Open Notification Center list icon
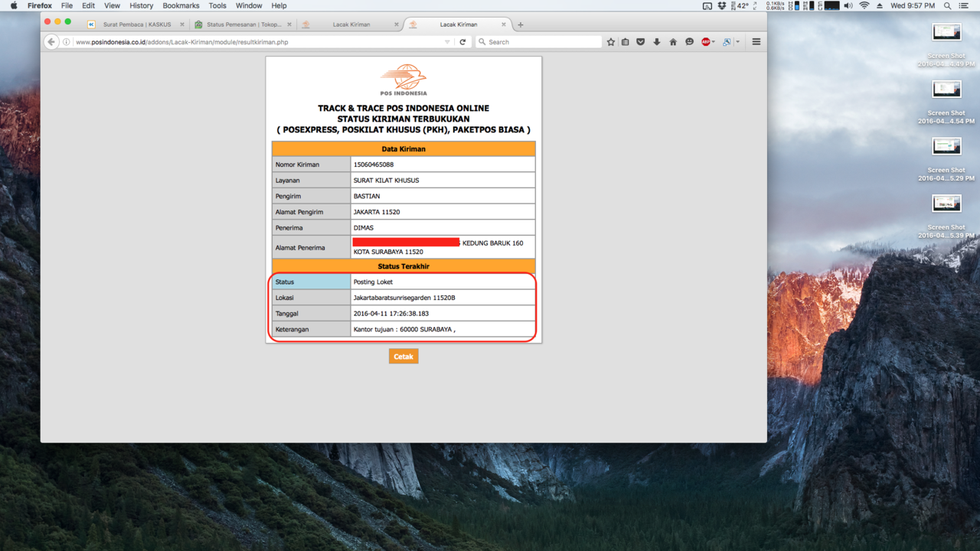The image size is (980, 551). (x=964, y=5)
